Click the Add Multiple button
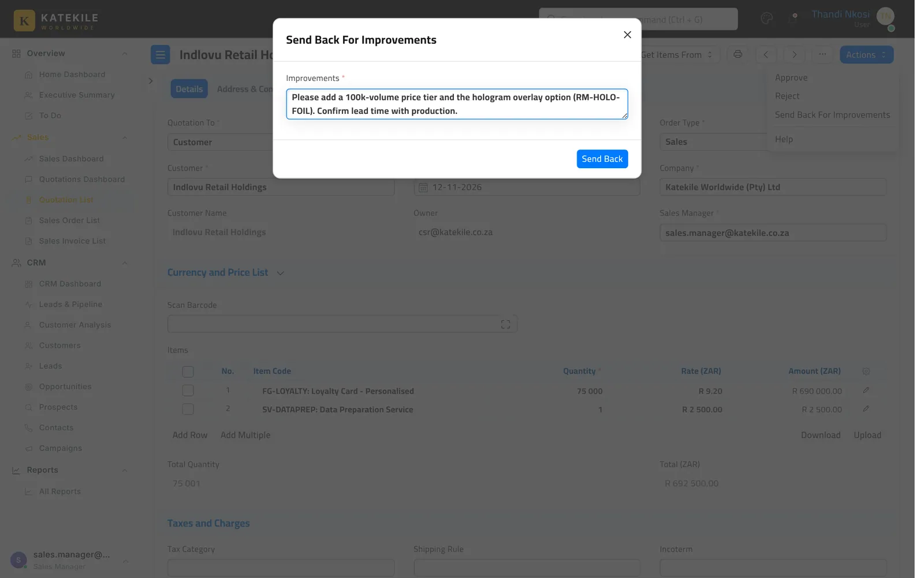Screen dimensions: 924x578 click(245, 435)
